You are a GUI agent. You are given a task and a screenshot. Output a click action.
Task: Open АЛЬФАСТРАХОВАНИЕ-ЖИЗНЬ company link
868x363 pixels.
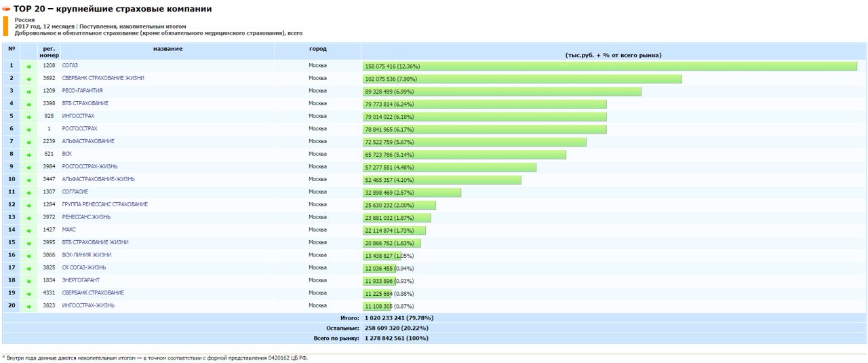coord(98,179)
